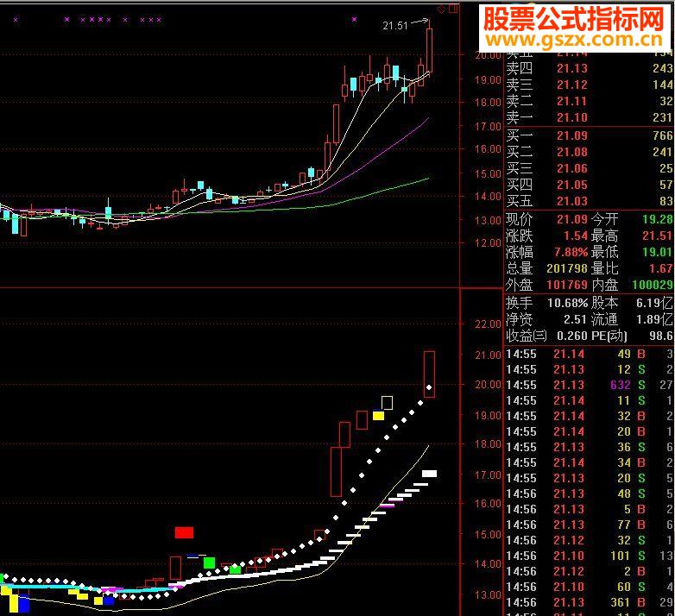Click the 内盘 value 100029
The image size is (675, 616).
(x=653, y=285)
